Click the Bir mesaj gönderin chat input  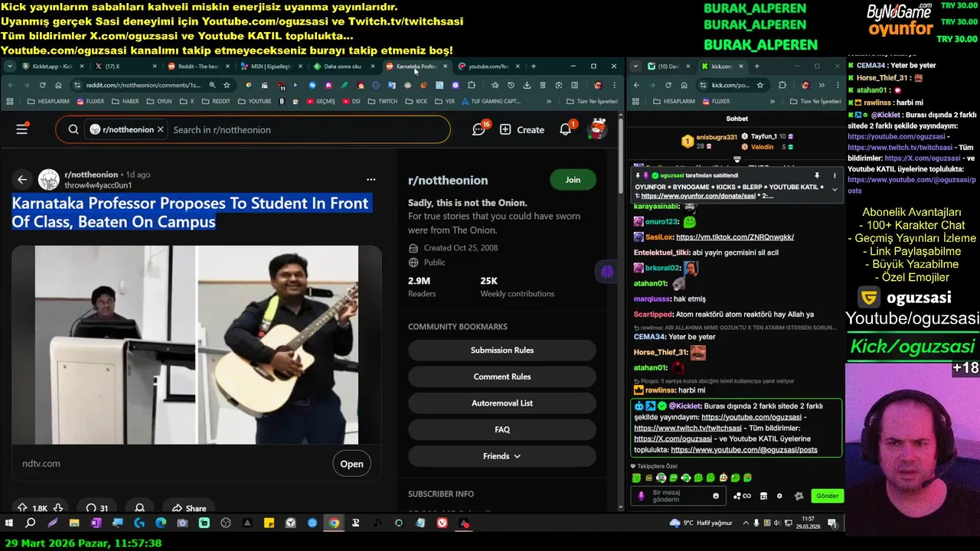tap(680, 496)
